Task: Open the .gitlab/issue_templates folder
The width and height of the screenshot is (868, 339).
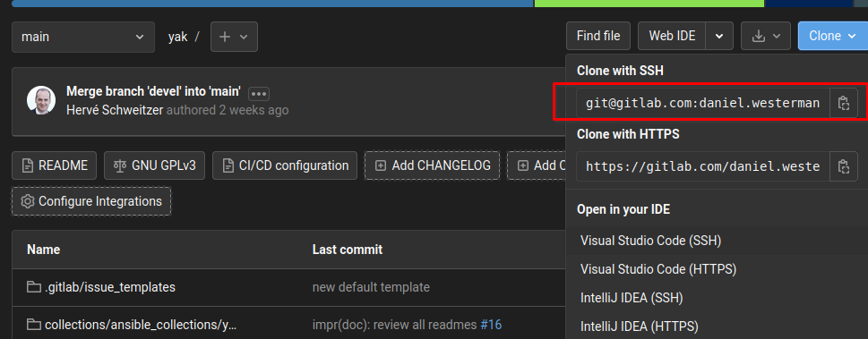Action: [x=110, y=288]
